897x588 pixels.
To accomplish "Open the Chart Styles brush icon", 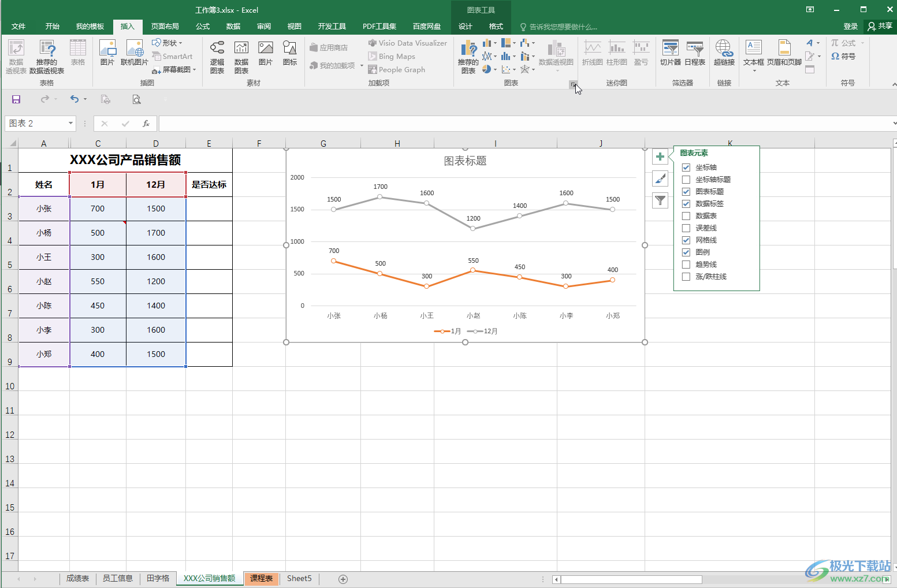I will click(660, 178).
